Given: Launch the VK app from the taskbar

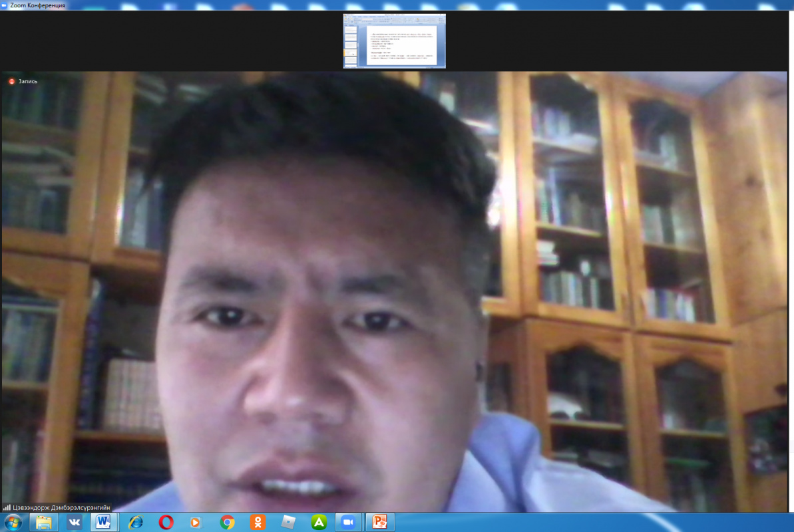Looking at the screenshot, I should pyautogui.click(x=74, y=523).
